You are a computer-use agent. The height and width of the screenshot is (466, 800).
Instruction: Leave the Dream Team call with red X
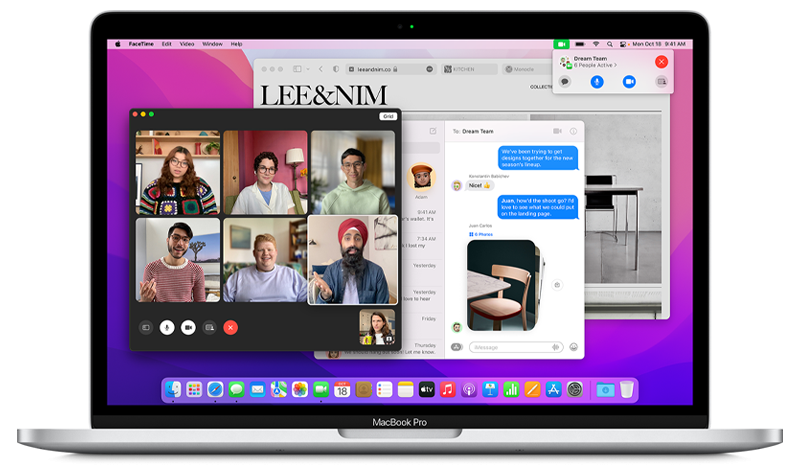pos(661,62)
